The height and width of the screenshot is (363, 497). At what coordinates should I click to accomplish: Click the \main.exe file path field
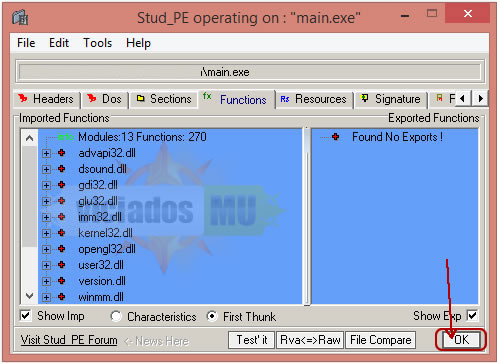click(249, 72)
